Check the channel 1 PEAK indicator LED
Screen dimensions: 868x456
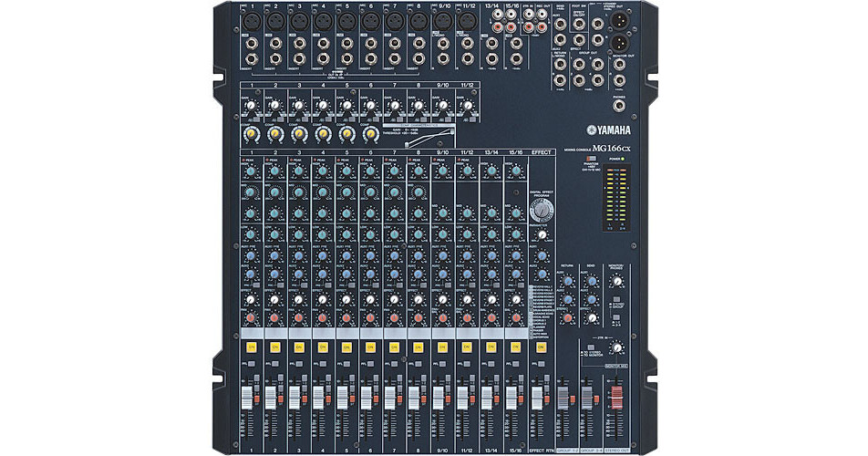click(x=243, y=160)
